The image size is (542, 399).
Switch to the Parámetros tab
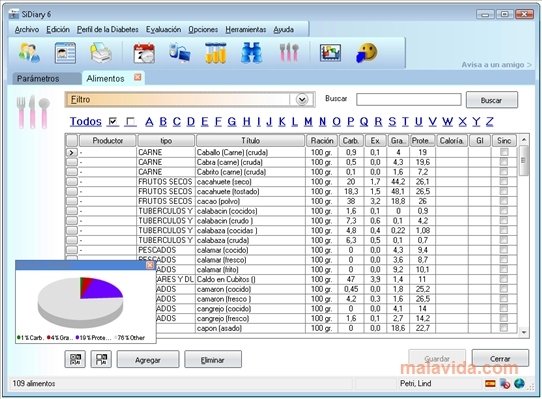(38, 78)
